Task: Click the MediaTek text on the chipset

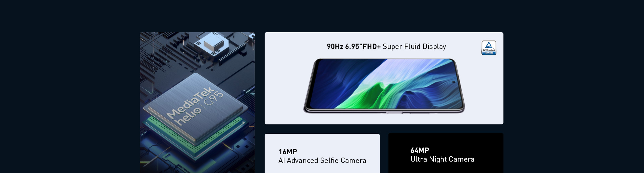Action: click(191, 103)
